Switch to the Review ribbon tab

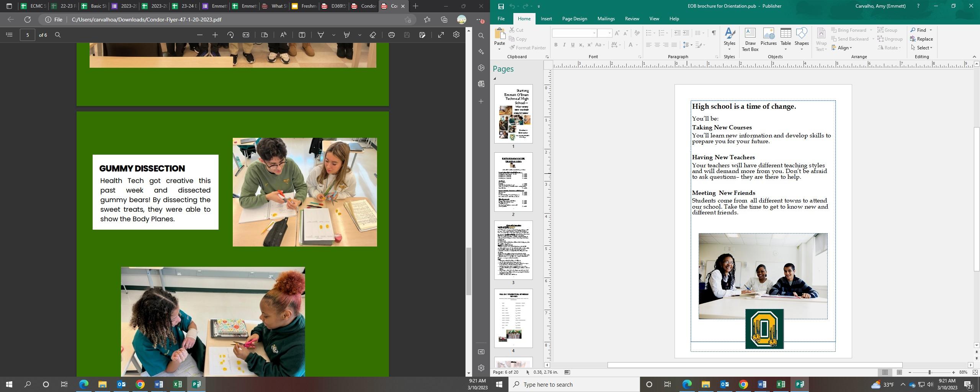tap(632, 19)
